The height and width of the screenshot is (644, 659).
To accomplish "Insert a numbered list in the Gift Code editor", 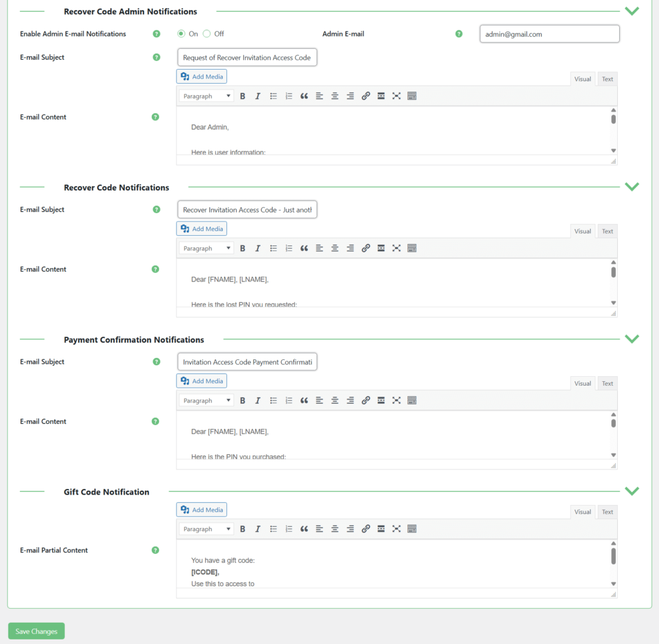I will tap(288, 528).
